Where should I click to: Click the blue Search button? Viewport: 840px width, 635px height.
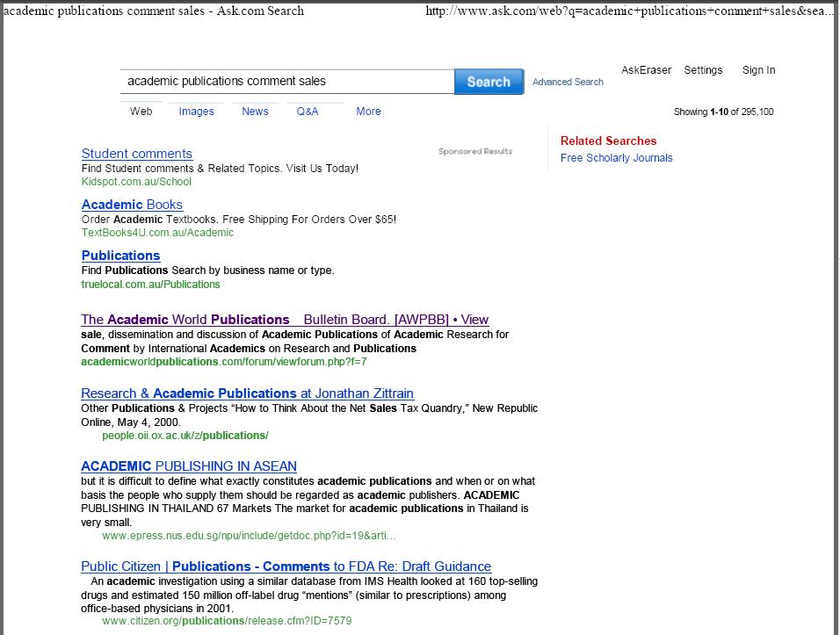(x=489, y=82)
